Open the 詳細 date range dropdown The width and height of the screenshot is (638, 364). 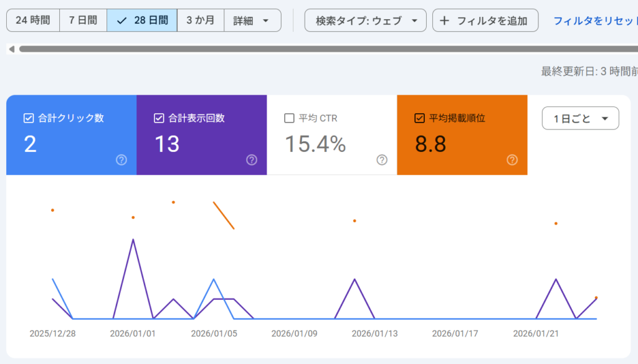(x=252, y=21)
